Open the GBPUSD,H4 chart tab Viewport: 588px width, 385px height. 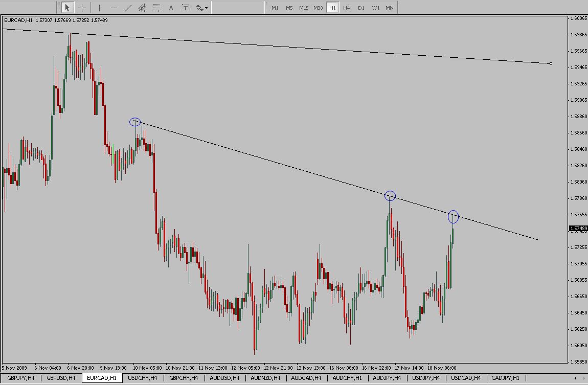pyautogui.click(x=61, y=378)
